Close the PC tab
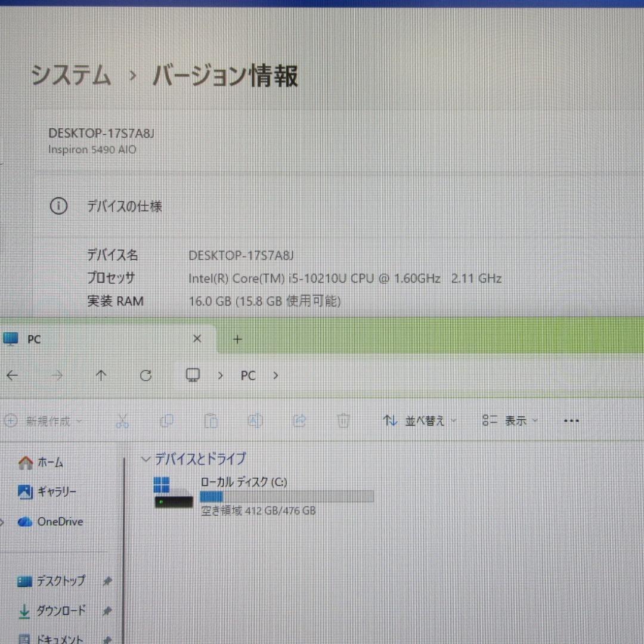 click(197, 339)
